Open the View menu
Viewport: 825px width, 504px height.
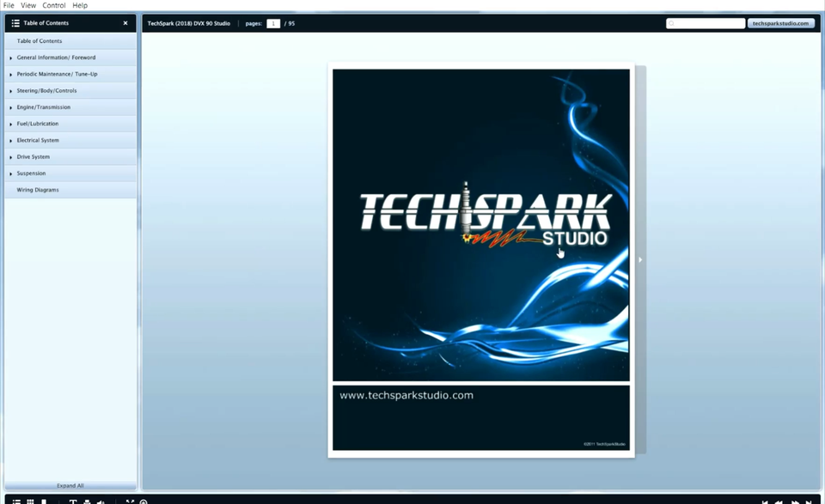[x=28, y=5]
